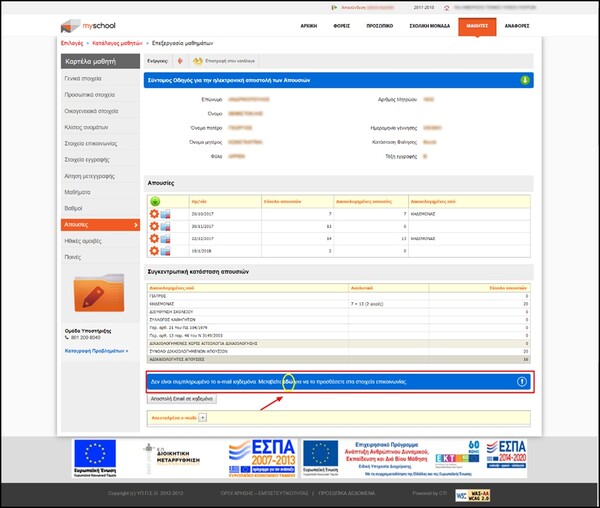Click edit gear icon for 30/11/2017 row

pos(155,226)
